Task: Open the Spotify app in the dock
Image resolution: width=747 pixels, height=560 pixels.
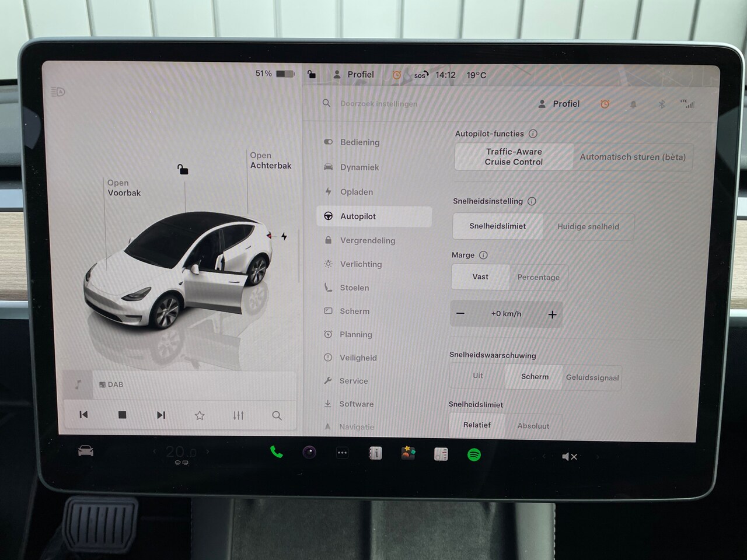Action: pyautogui.click(x=474, y=455)
